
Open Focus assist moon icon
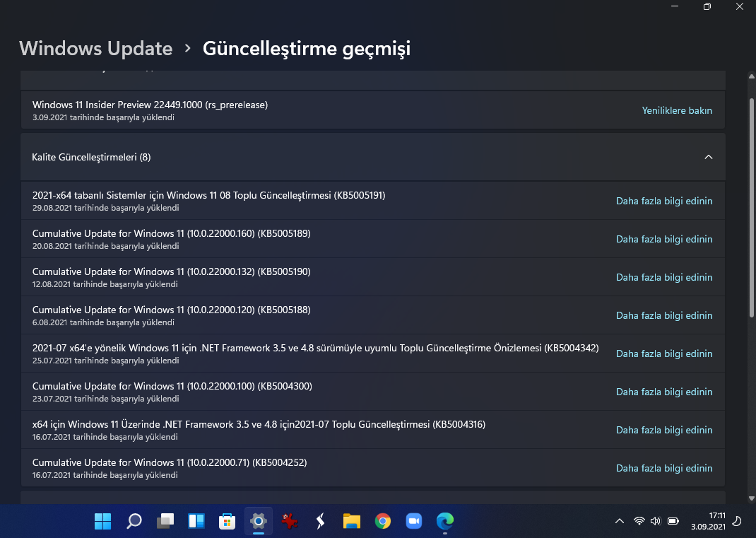click(737, 521)
